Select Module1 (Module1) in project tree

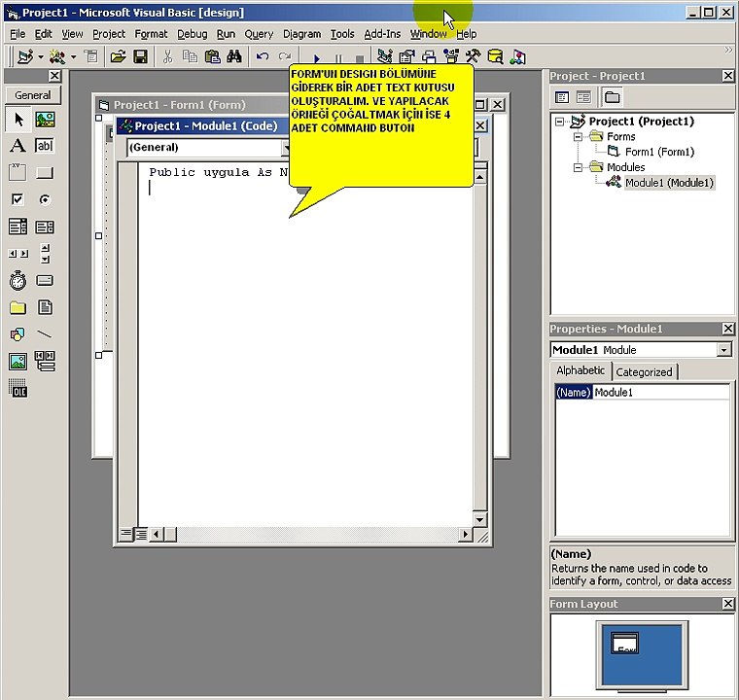coord(669,183)
